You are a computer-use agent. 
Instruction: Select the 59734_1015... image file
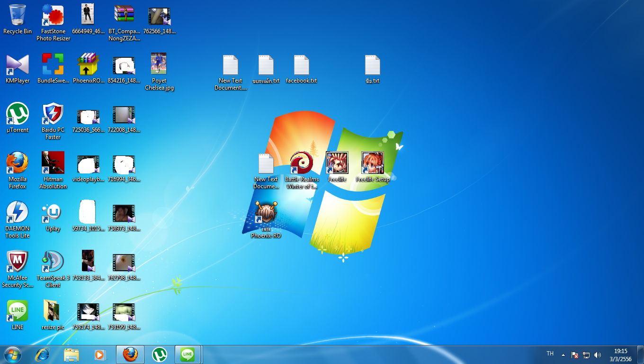tap(89, 217)
